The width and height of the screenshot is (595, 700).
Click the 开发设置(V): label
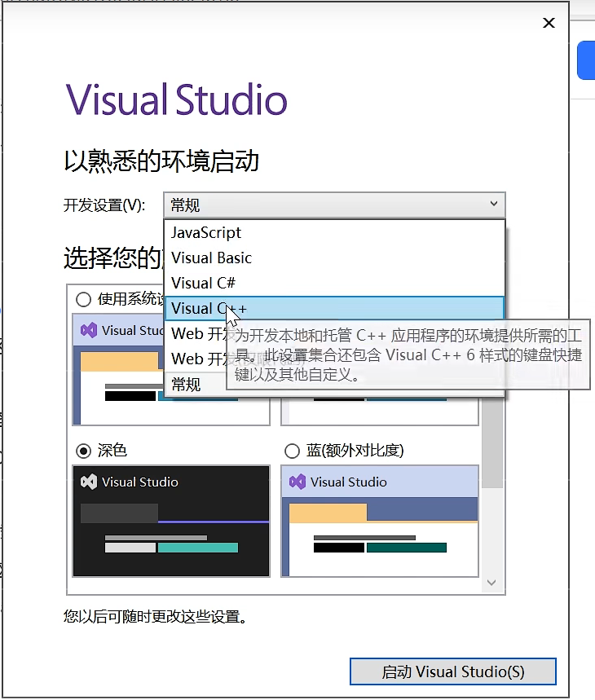pyautogui.click(x=104, y=205)
